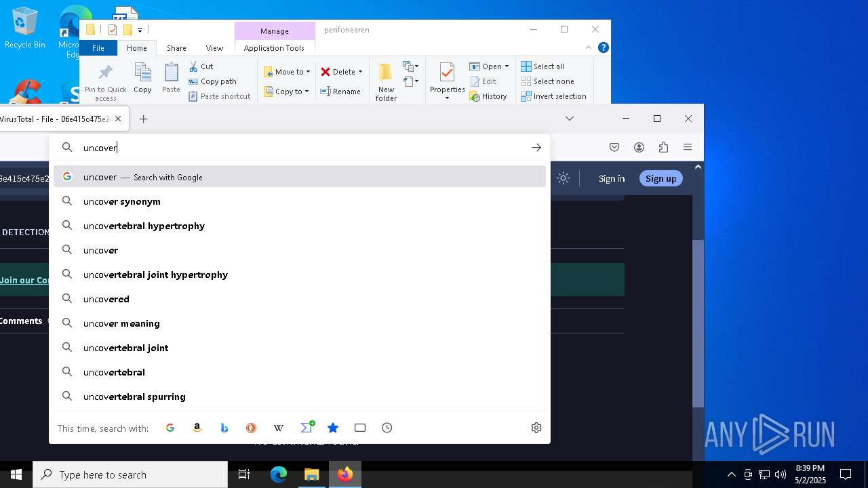The width and height of the screenshot is (868, 488).
Task: Open Firefox extensions puzzle icon
Action: [x=663, y=147]
